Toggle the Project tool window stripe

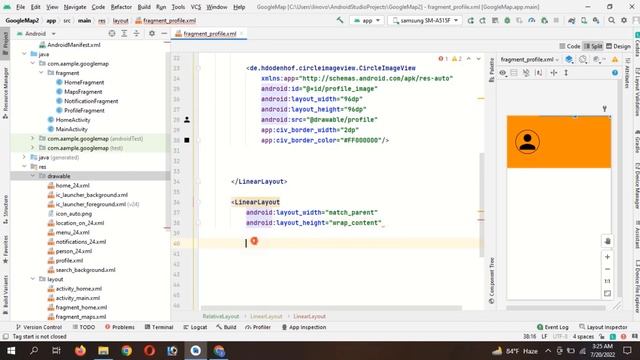pos(5,43)
